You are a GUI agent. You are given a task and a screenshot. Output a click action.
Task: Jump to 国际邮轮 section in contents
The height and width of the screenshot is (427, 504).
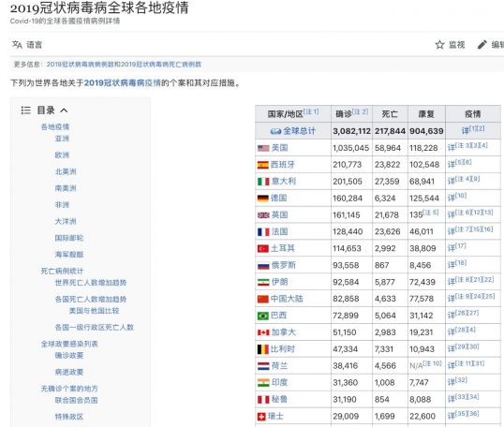(x=69, y=238)
